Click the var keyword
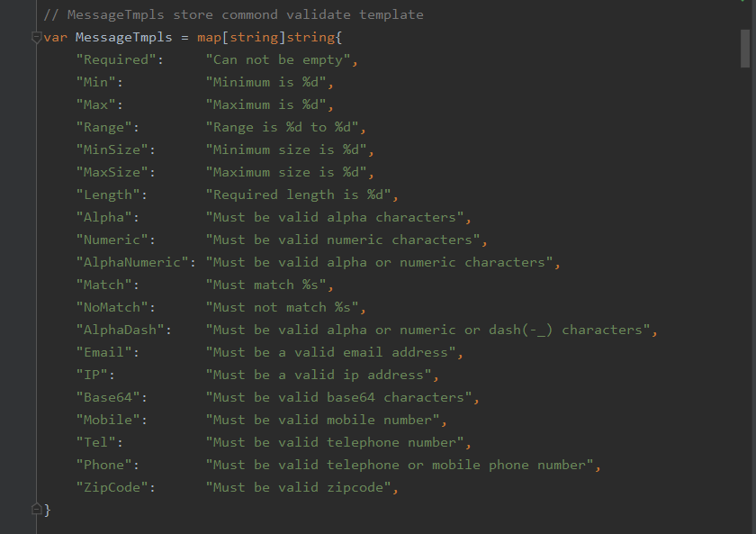The width and height of the screenshot is (756, 534). coord(56,37)
